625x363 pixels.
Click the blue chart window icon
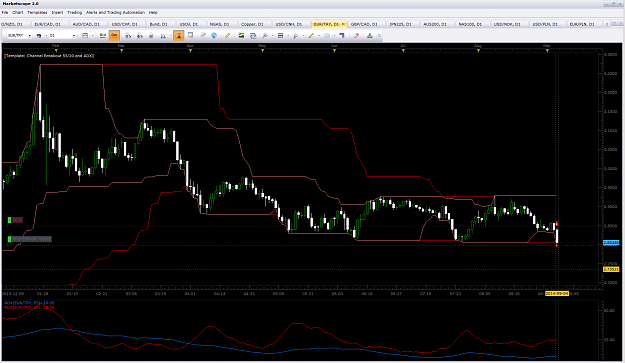pos(253,36)
